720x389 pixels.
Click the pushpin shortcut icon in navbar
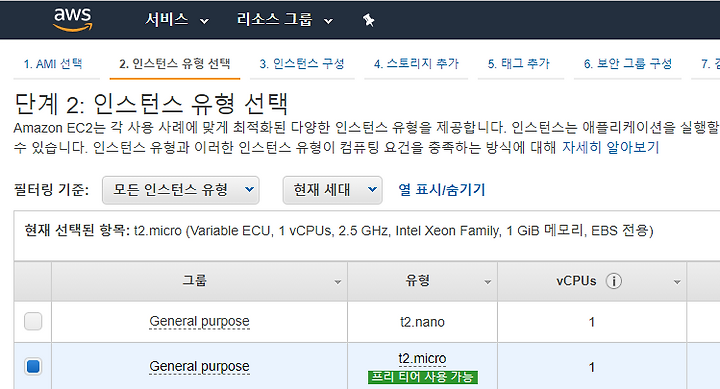click(368, 20)
